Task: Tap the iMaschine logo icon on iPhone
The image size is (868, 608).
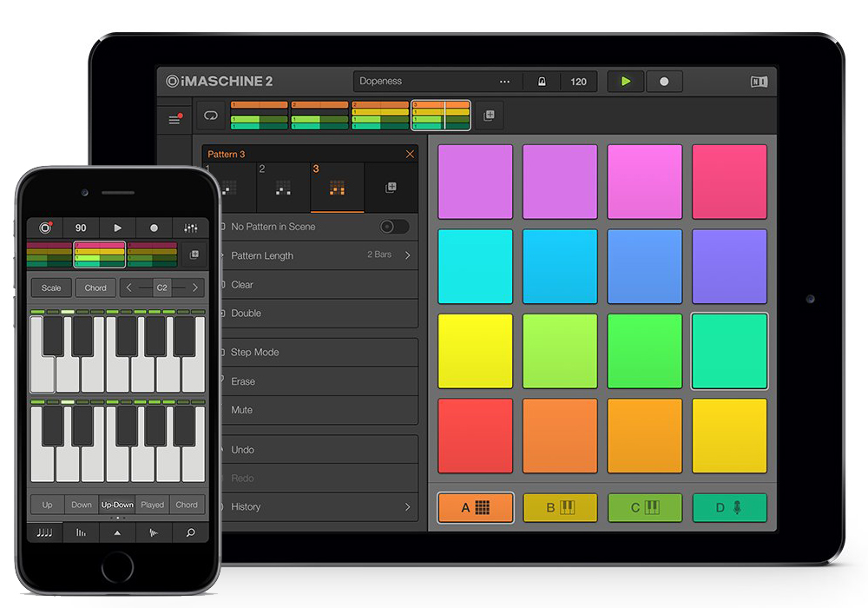Action: click(x=45, y=228)
